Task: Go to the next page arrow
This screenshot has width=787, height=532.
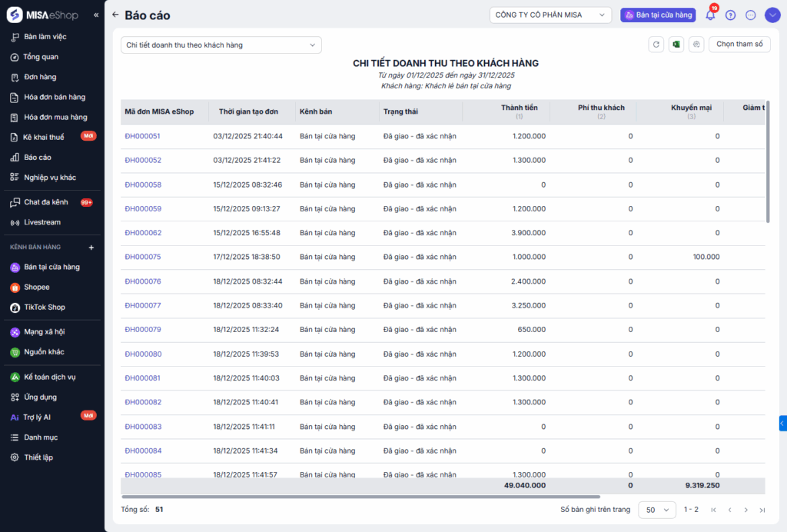Action: click(745, 510)
